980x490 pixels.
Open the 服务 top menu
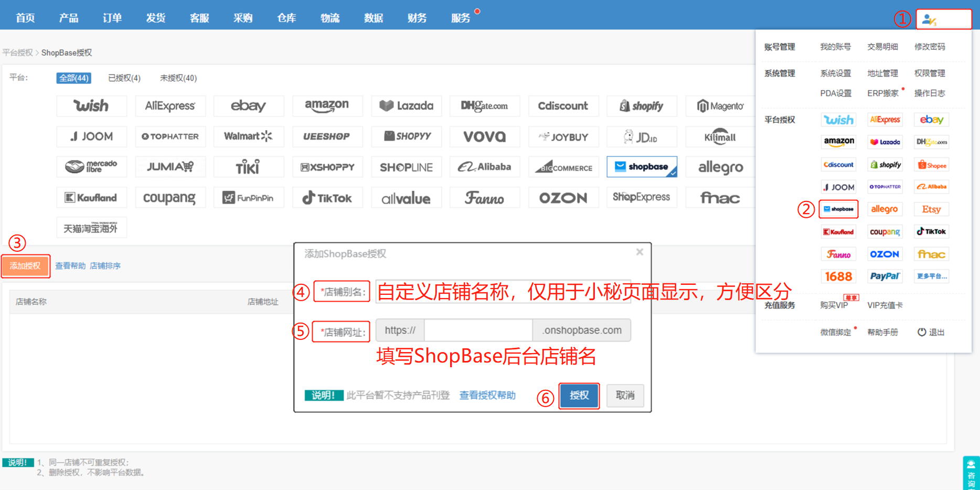pyautogui.click(x=461, y=18)
